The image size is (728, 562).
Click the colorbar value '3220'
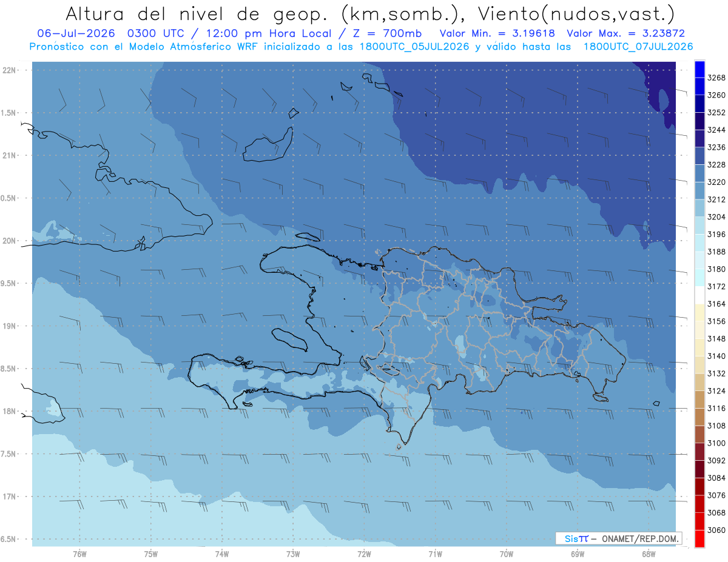pos(716,182)
